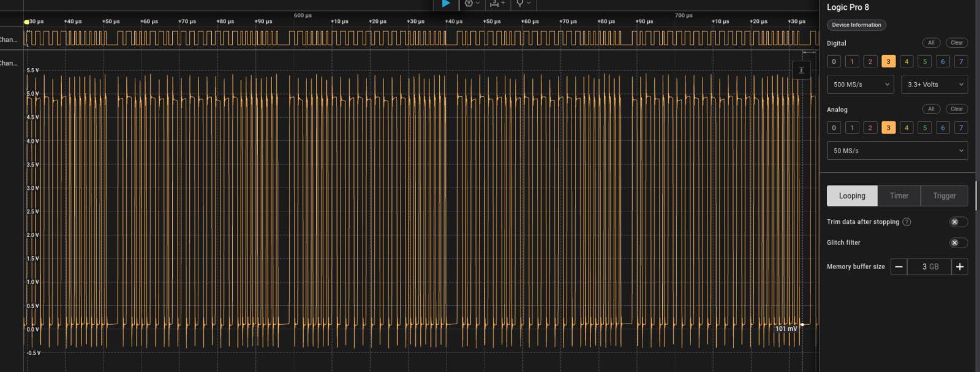Select the digital channel label in left column

pos(9,40)
